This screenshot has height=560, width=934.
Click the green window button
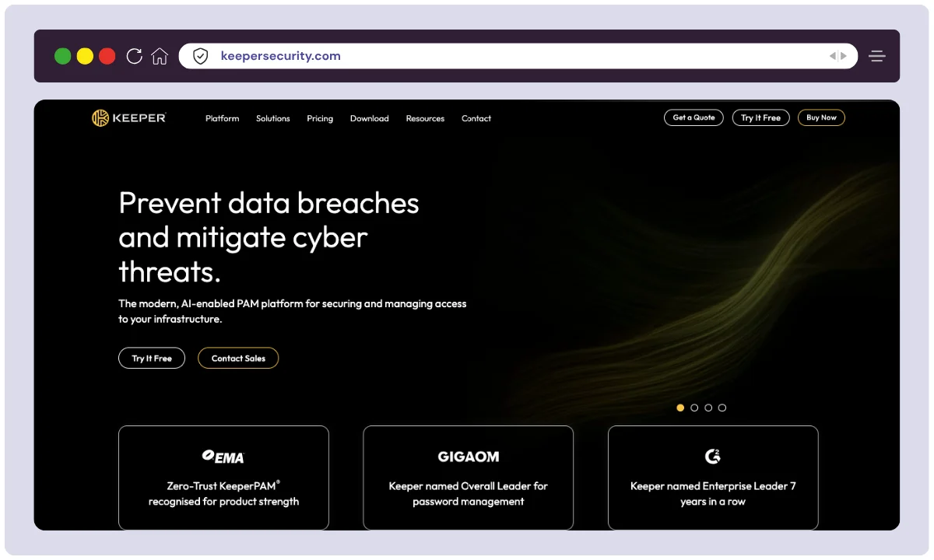63,56
